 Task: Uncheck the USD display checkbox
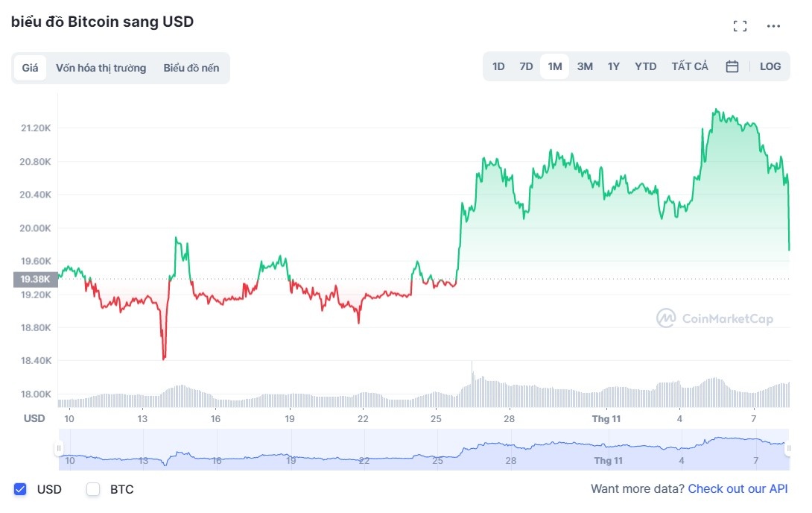pyautogui.click(x=19, y=489)
